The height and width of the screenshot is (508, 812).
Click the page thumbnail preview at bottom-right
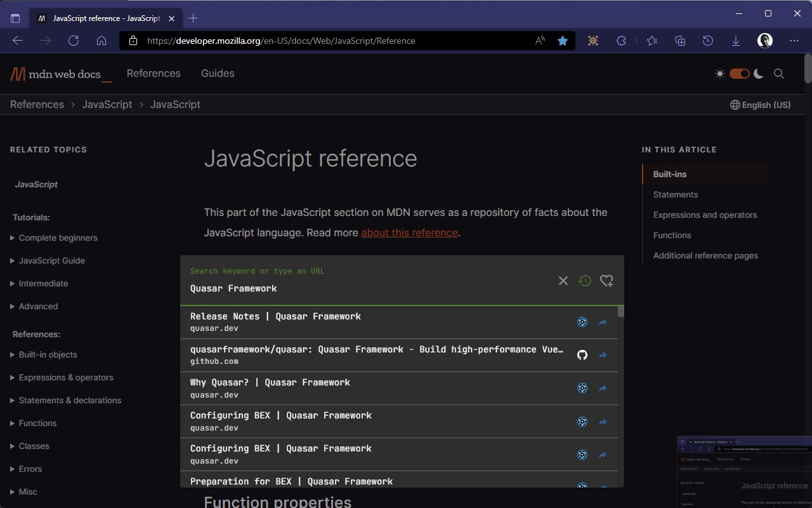(744, 472)
